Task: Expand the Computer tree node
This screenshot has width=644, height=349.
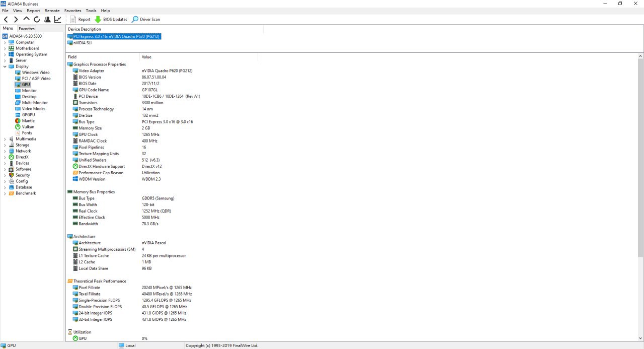Action: 5,42
